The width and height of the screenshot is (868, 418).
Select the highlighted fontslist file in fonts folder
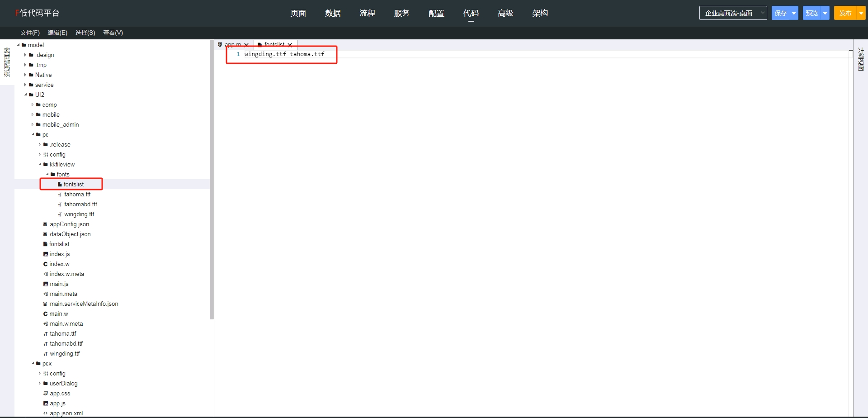coord(73,184)
